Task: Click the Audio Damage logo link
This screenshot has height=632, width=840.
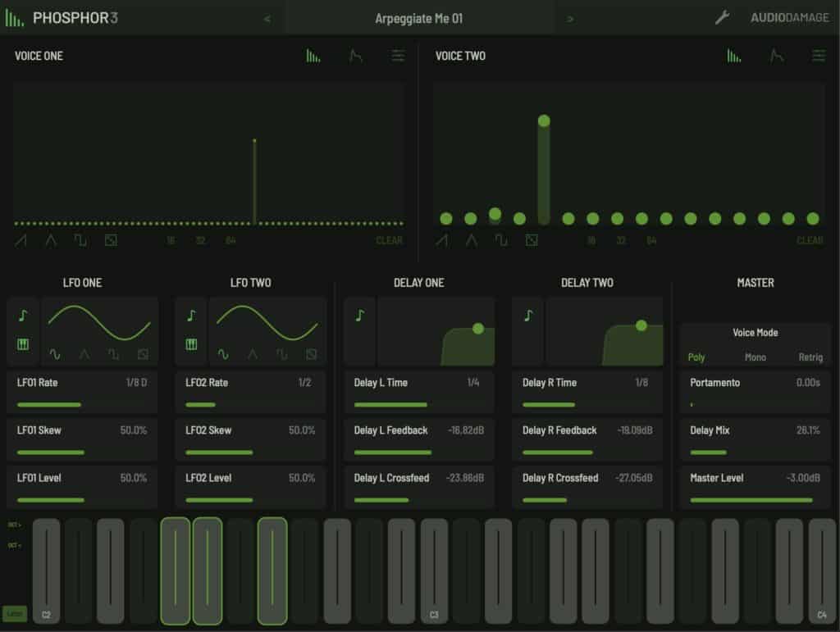Action: 790,18
